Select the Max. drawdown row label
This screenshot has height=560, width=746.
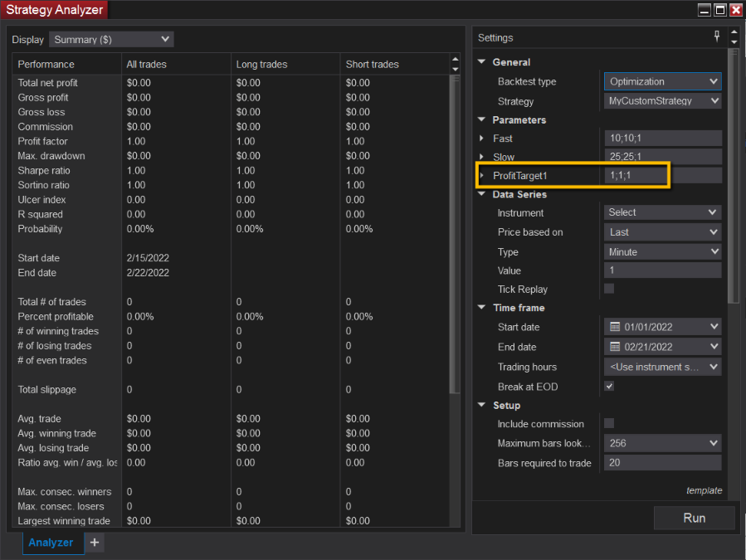[x=51, y=156]
